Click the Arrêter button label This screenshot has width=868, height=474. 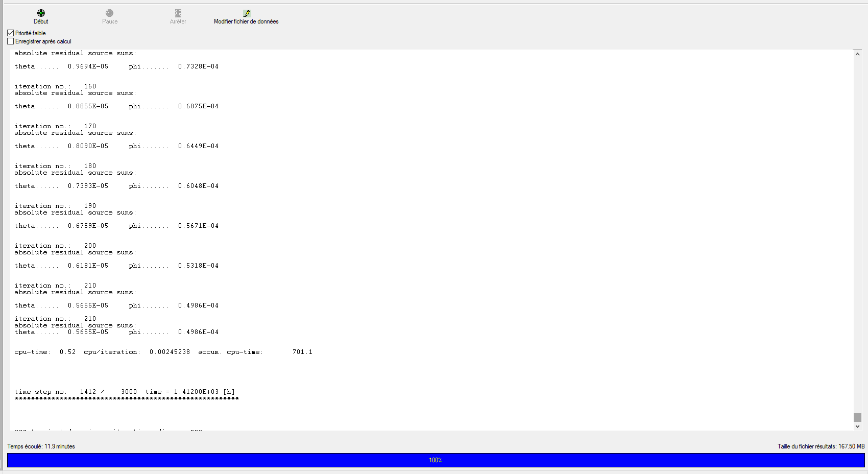[x=178, y=21]
